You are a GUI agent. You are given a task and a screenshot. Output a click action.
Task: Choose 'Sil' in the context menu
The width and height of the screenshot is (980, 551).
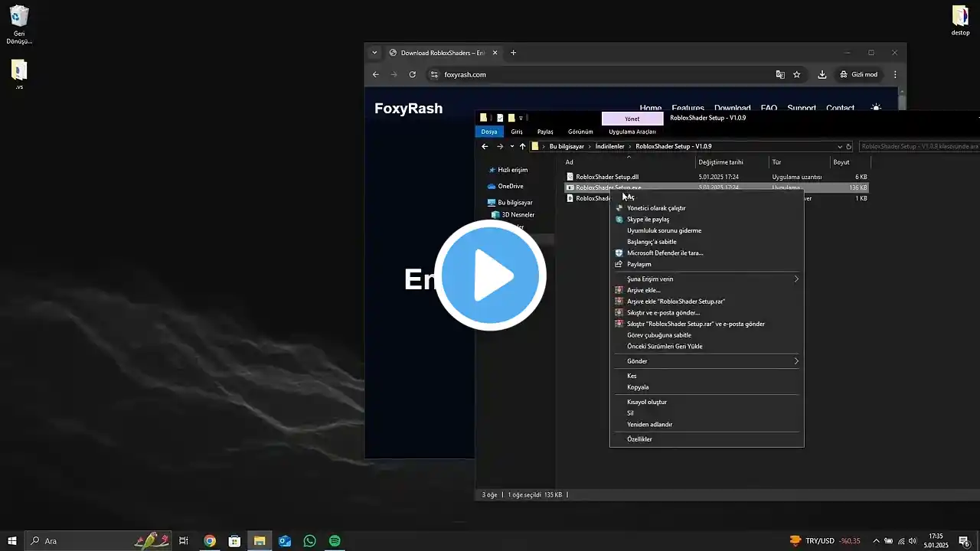click(x=630, y=413)
